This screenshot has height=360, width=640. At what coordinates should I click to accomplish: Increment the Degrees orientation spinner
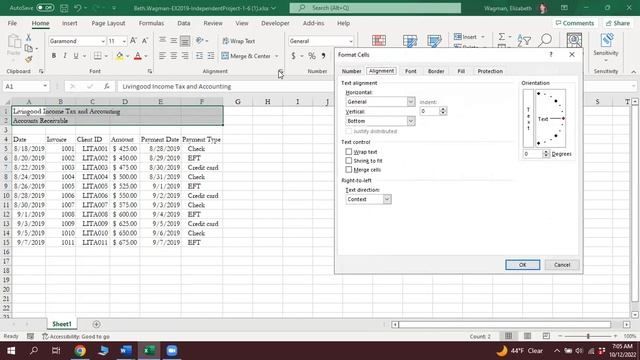click(x=546, y=151)
